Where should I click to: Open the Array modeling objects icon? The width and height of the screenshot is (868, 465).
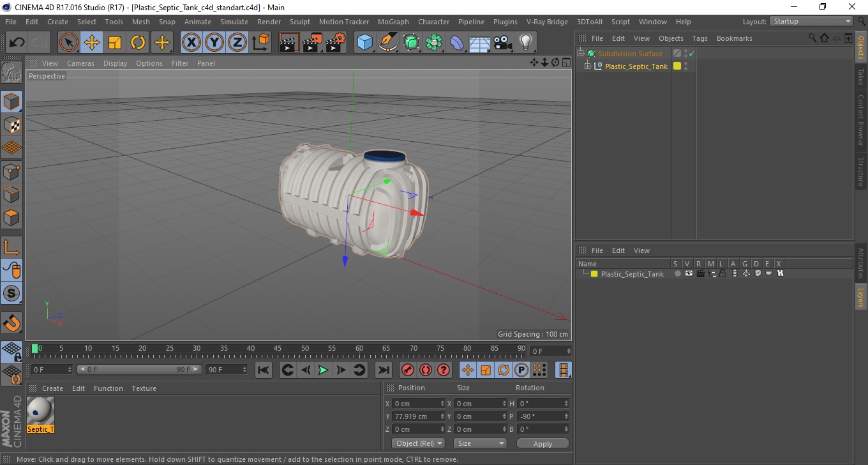(434, 43)
